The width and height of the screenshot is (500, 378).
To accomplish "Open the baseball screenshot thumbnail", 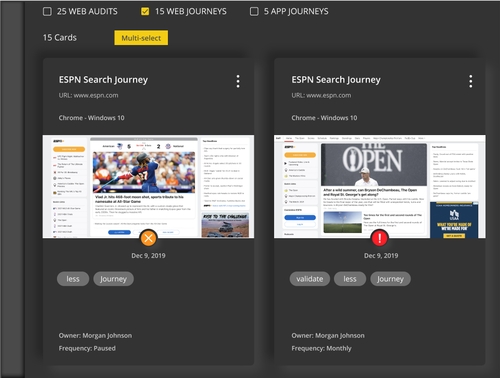I will (x=148, y=186).
